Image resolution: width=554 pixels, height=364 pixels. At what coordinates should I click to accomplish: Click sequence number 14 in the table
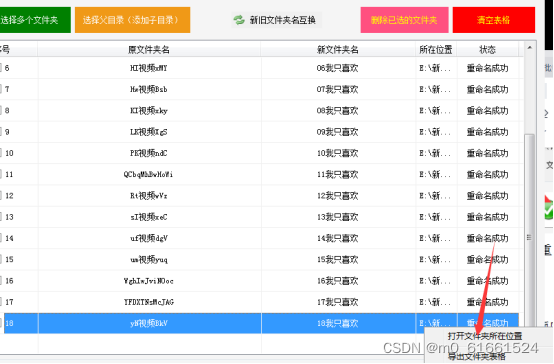9,238
